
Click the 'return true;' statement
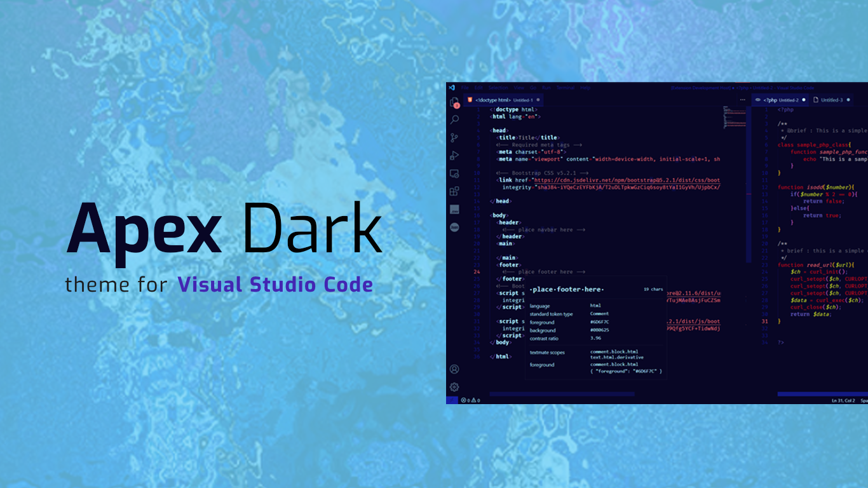coord(822,215)
